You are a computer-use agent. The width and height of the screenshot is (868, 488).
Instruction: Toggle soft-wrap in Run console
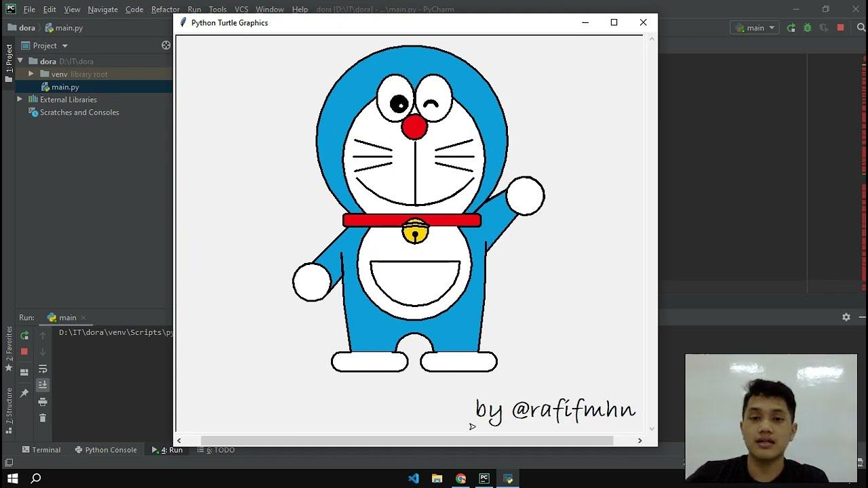(x=43, y=369)
